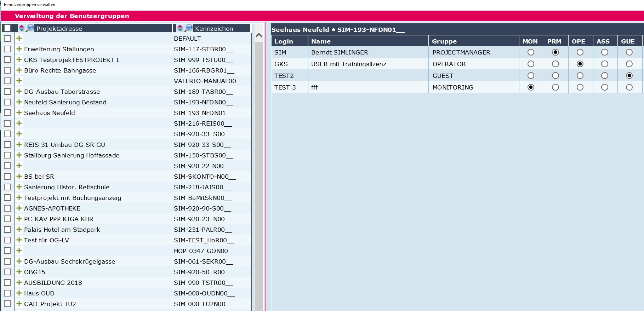Viewport: 644px width, 311px height.
Task: Click the plus icon in the DEFAULT row
Action: pos(19,38)
